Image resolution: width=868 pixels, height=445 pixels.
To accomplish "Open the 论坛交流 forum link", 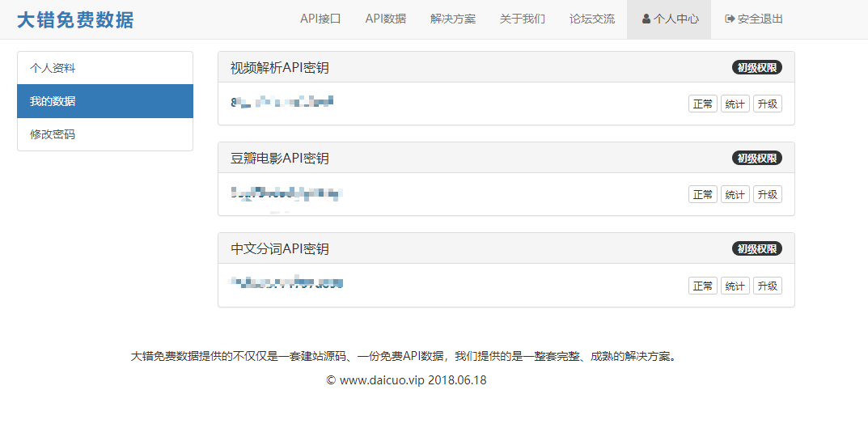I will (592, 19).
